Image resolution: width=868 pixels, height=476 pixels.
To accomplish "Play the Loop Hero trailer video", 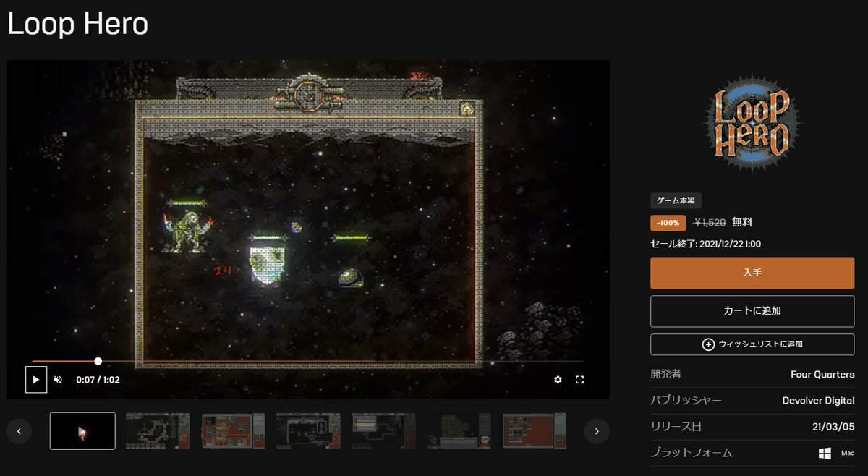I will click(x=36, y=379).
